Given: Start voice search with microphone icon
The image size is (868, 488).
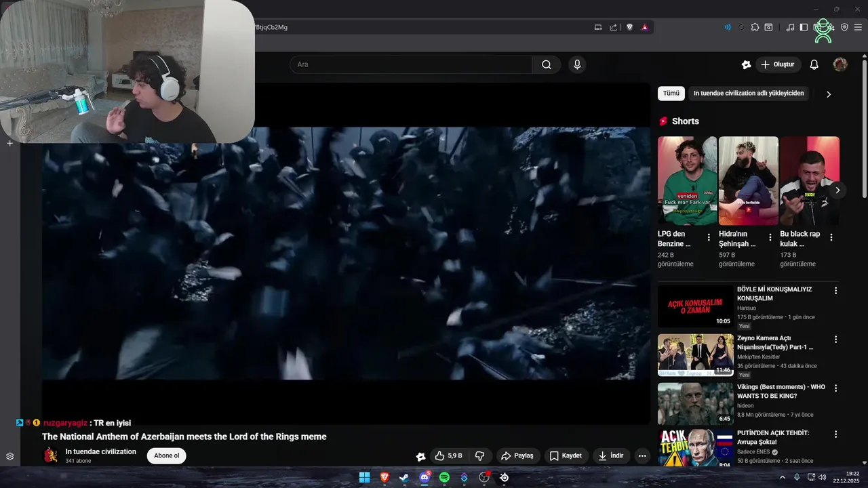Looking at the screenshot, I should point(577,64).
